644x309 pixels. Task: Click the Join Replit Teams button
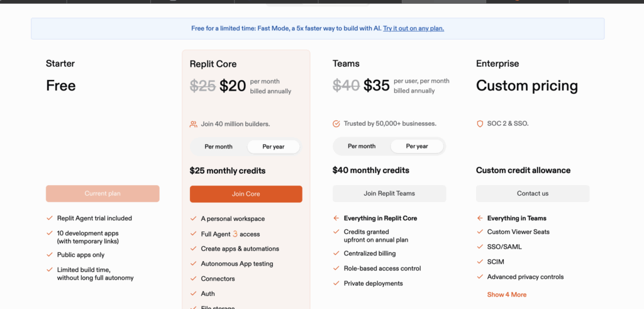point(389,193)
